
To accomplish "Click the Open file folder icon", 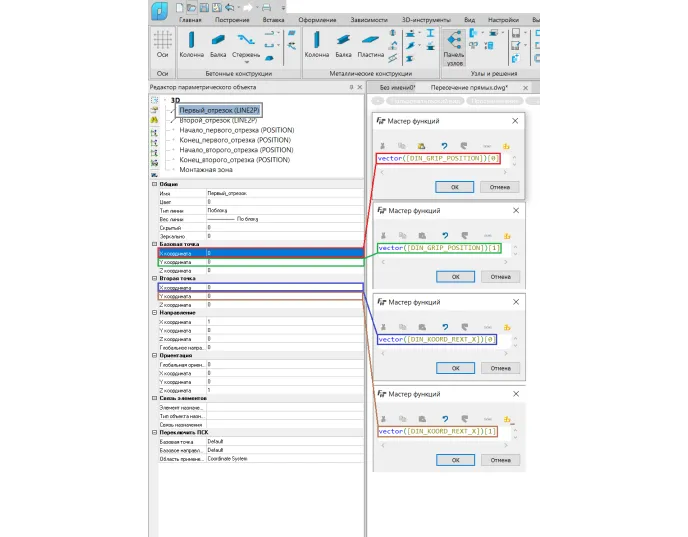I will coord(191,7).
